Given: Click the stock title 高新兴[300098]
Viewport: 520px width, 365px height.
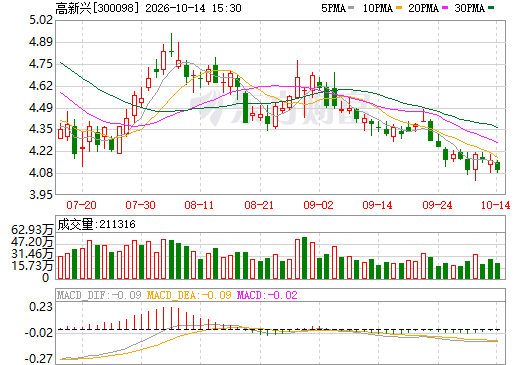Looking at the screenshot, I should [97, 8].
